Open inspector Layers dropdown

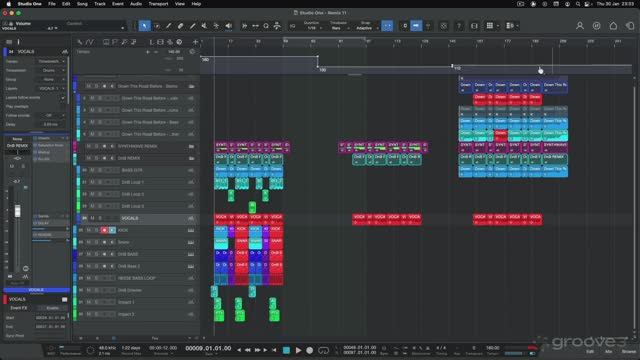tap(51, 88)
